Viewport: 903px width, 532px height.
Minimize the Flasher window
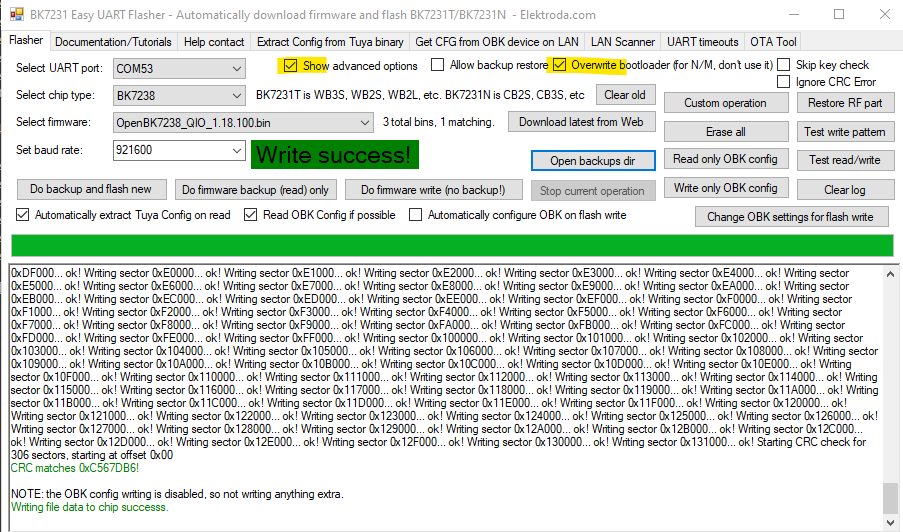pos(795,14)
